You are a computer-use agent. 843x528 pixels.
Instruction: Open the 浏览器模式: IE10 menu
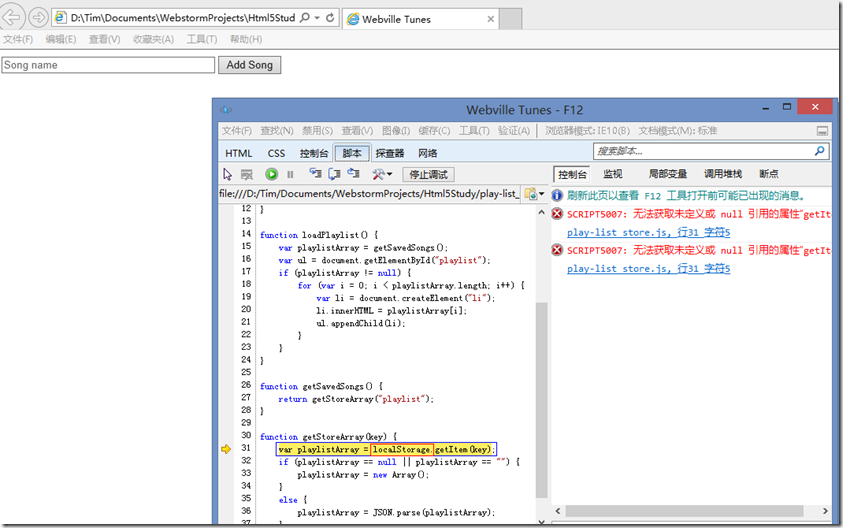[x=588, y=131]
